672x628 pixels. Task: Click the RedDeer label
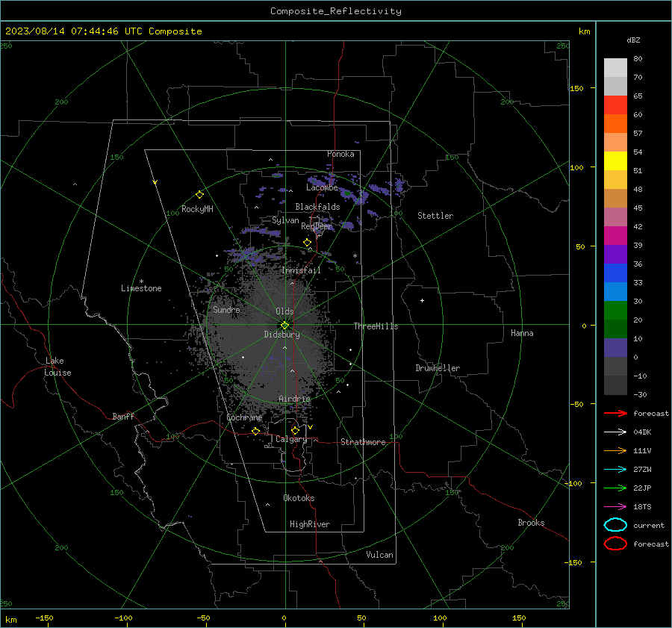(x=317, y=226)
